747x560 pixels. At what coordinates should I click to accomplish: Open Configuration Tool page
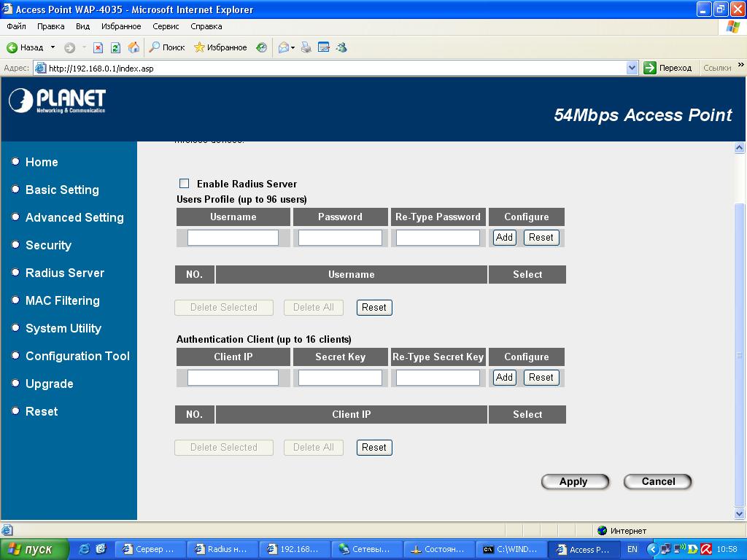(x=77, y=356)
